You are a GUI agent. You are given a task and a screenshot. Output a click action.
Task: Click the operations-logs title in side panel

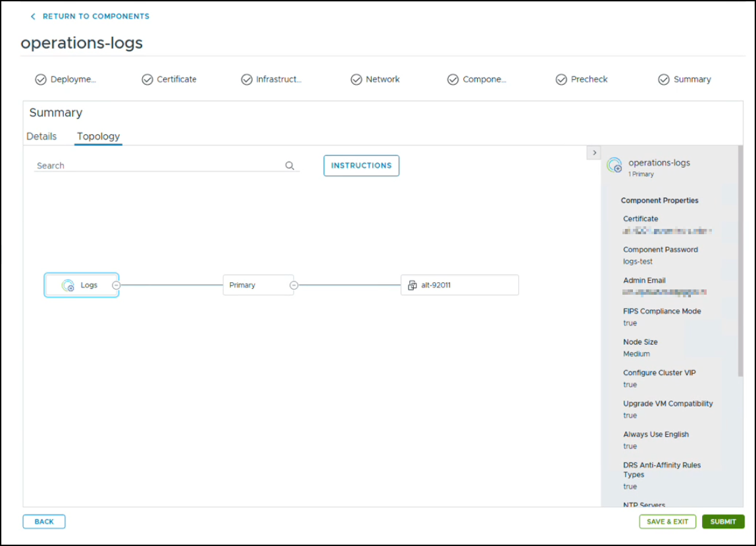659,163
